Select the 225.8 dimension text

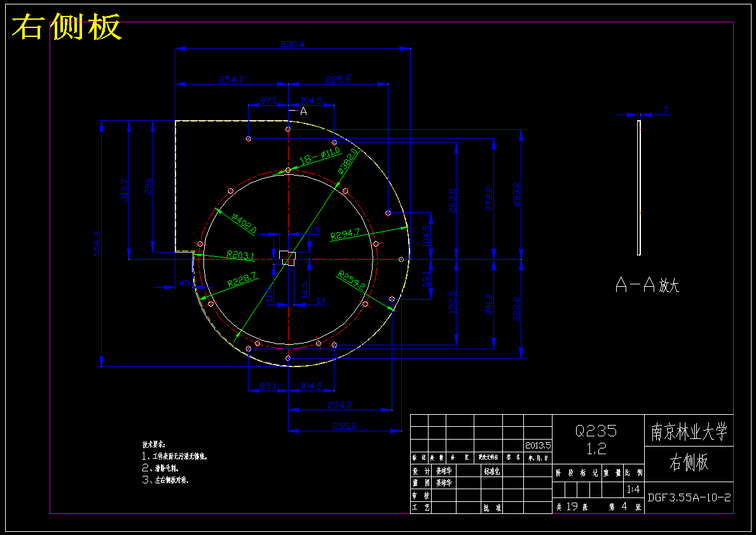coord(338,80)
